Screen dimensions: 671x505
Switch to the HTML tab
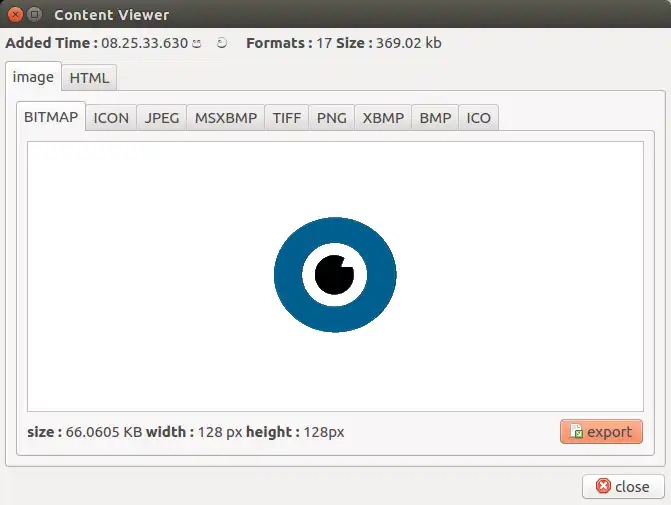click(x=89, y=78)
